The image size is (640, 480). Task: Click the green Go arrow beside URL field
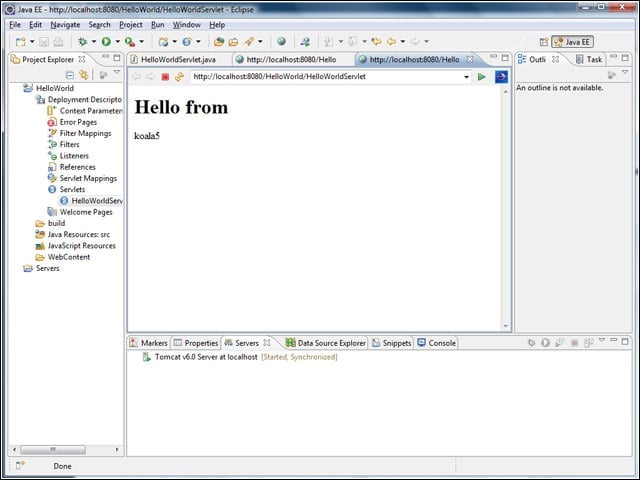click(x=482, y=77)
